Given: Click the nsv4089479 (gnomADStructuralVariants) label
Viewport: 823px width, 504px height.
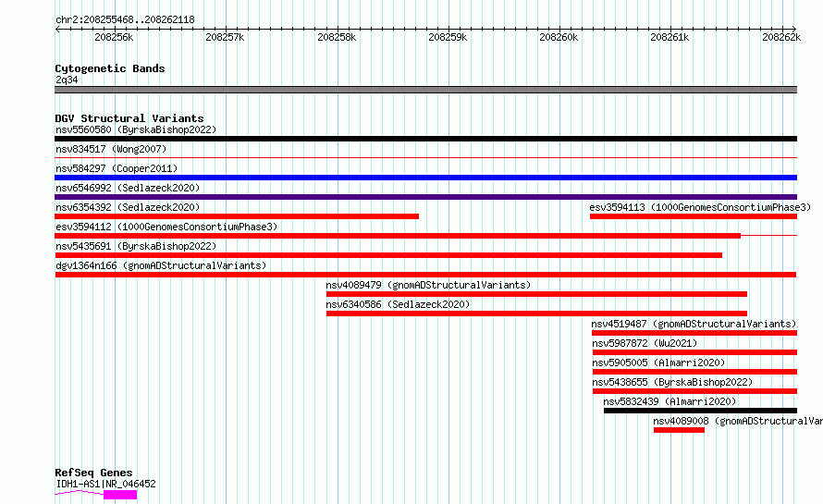Looking at the screenshot, I should (x=428, y=285).
